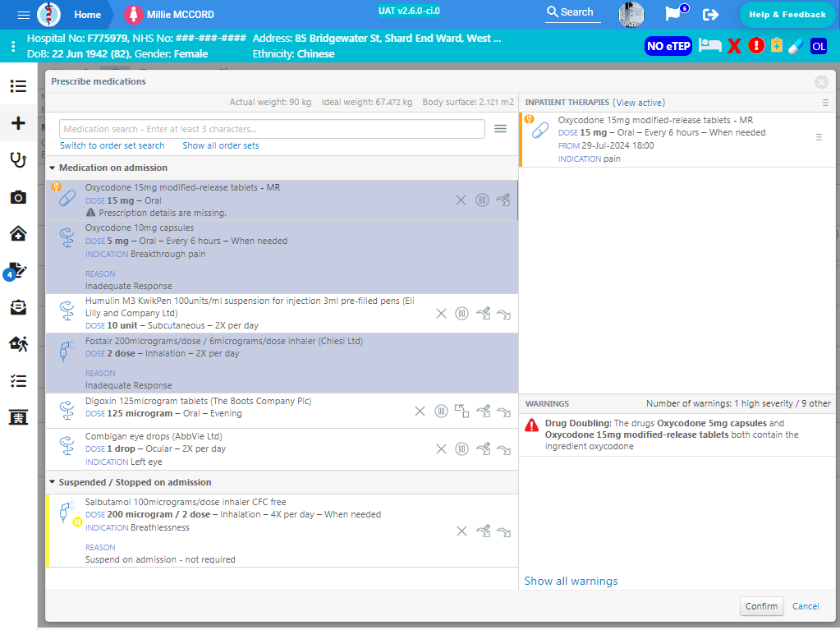Click curved arrow icon on Humulin M3 row

(503, 315)
